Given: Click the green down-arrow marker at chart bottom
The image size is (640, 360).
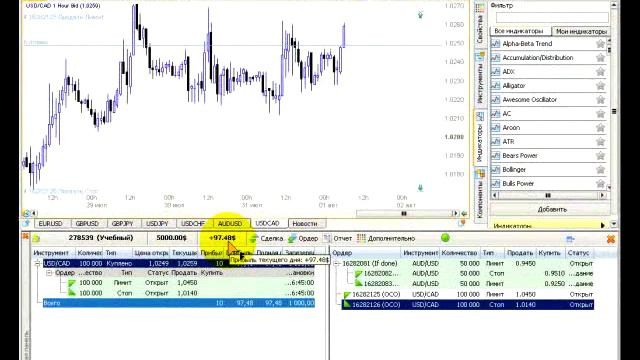Looking at the screenshot, I should pyautogui.click(x=420, y=188).
